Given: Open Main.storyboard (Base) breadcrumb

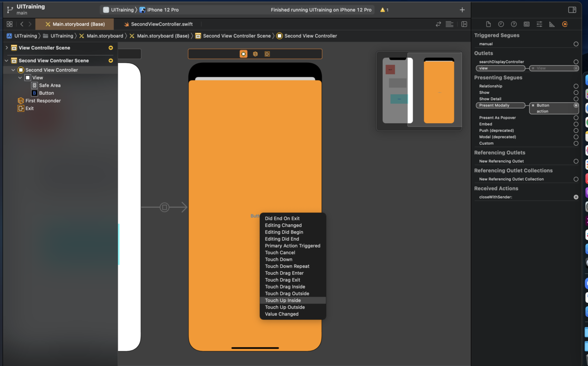Looking at the screenshot, I should pyautogui.click(x=159, y=36).
